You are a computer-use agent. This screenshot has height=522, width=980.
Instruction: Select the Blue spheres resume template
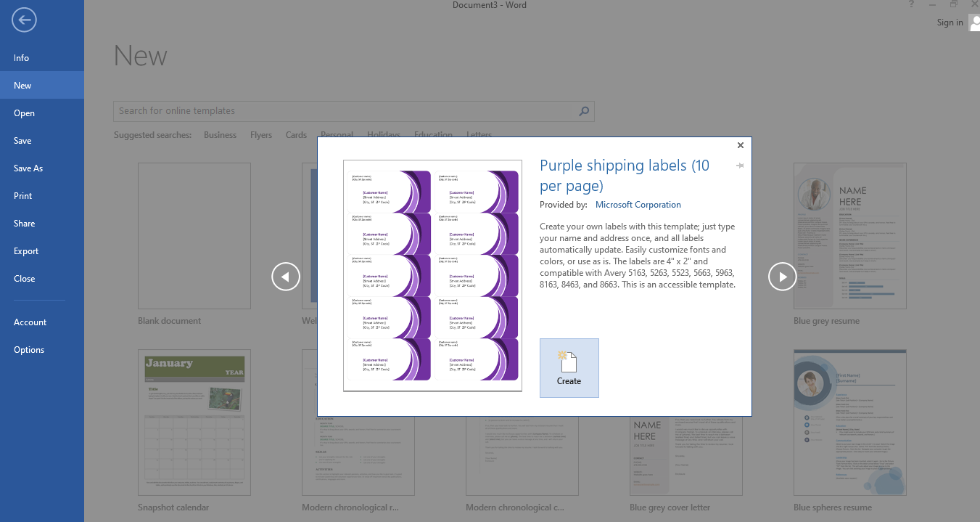[x=850, y=423]
